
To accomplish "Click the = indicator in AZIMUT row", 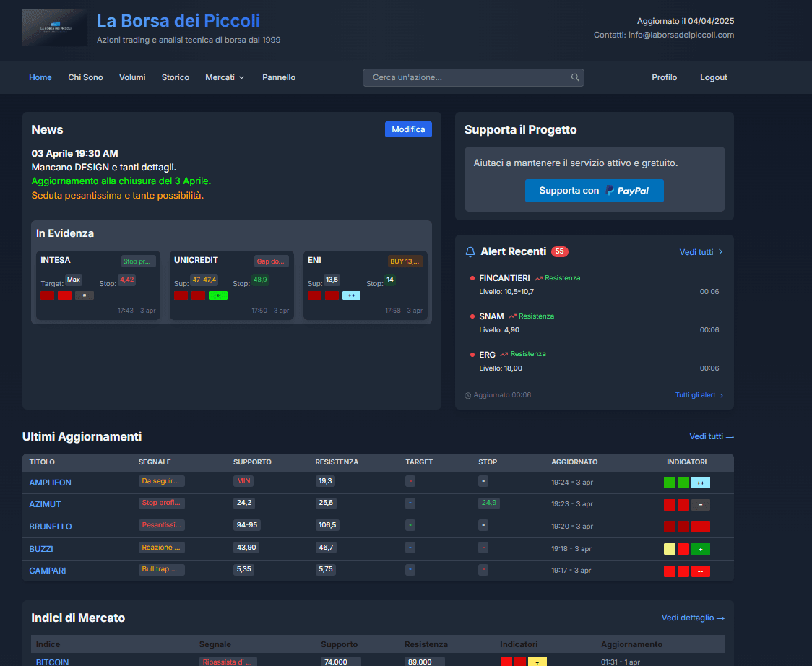I will pos(701,505).
